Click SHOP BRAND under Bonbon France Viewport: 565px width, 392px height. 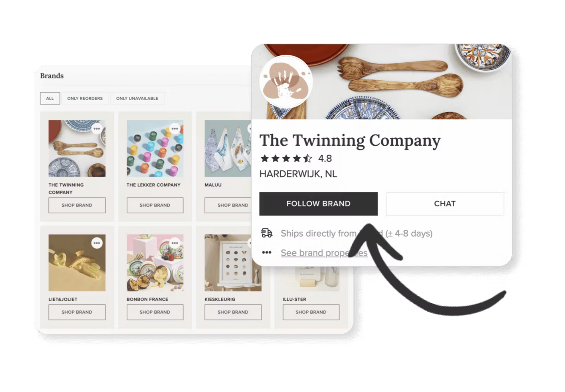155,312
